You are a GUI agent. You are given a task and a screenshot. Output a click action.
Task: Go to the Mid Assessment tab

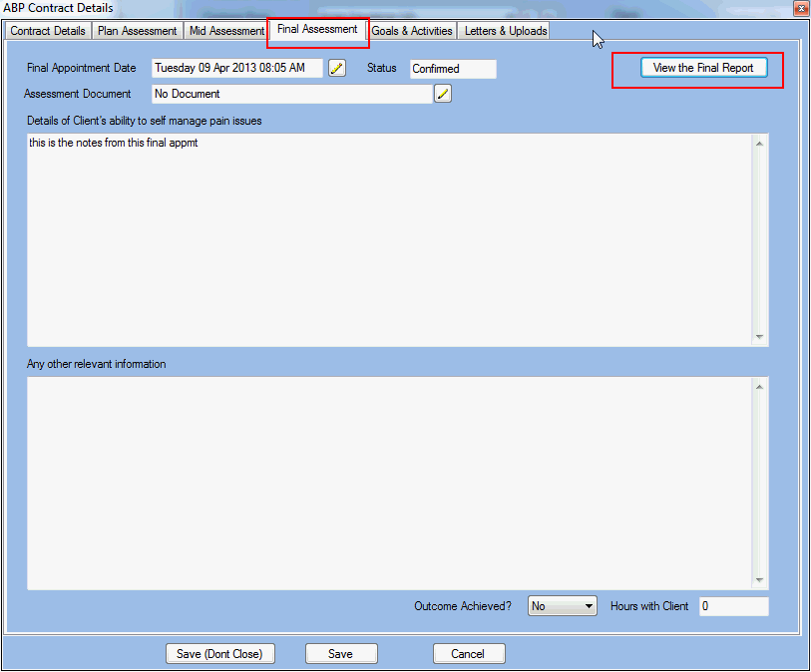226,31
